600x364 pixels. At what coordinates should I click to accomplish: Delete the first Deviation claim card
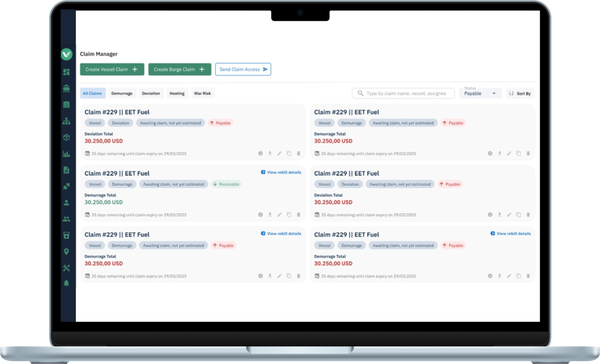[x=298, y=153]
